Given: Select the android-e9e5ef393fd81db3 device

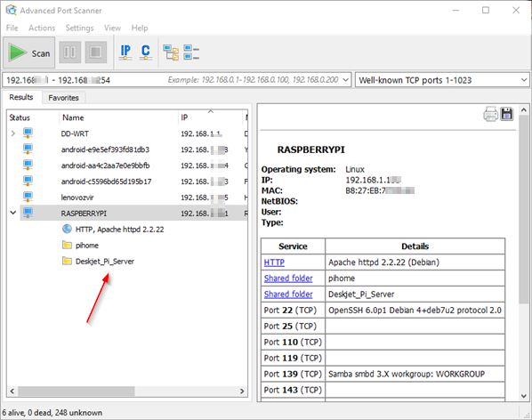Looking at the screenshot, I should coord(133,149).
